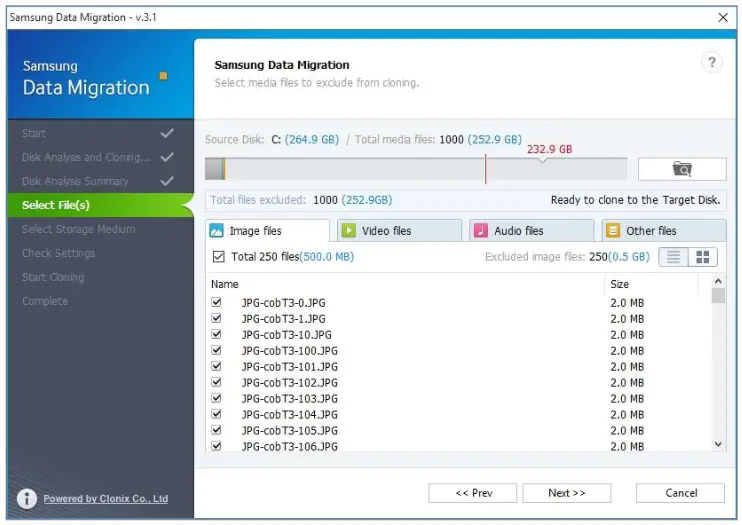This screenshot has height=525, width=742.
Task: Click the Other files tab document icon
Action: point(613,231)
